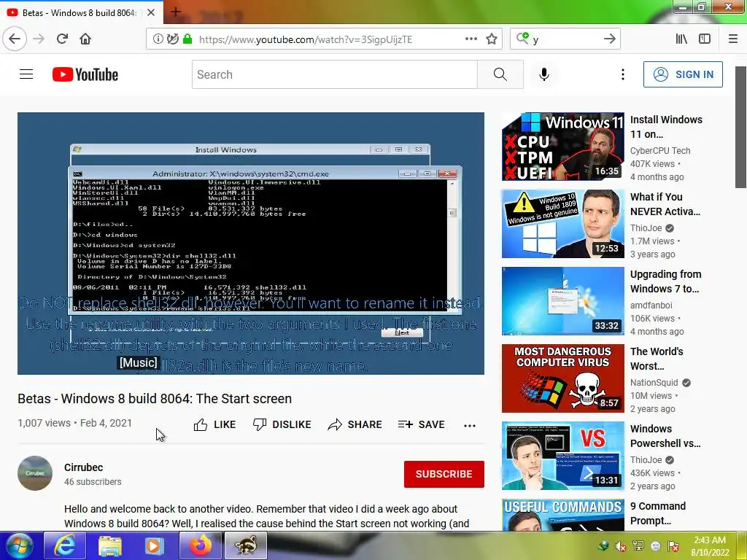This screenshot has height=560, width=747.
Task: Open 9 Command Prompt... video title
Action: [x=658, y=513]
